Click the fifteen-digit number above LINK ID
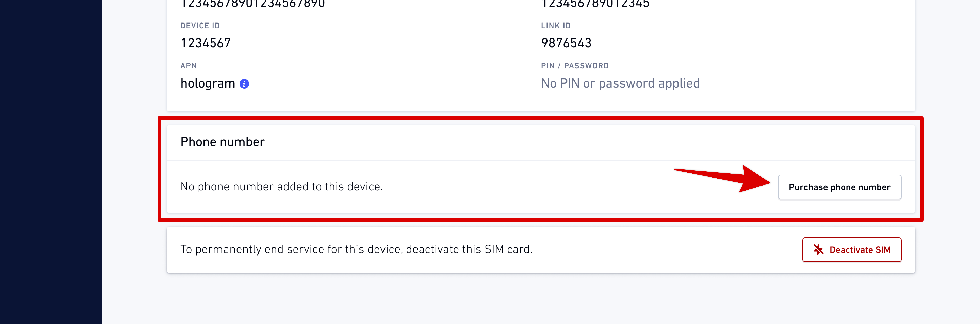The width and height of the screenshot is (980, 324). [595, 4]
